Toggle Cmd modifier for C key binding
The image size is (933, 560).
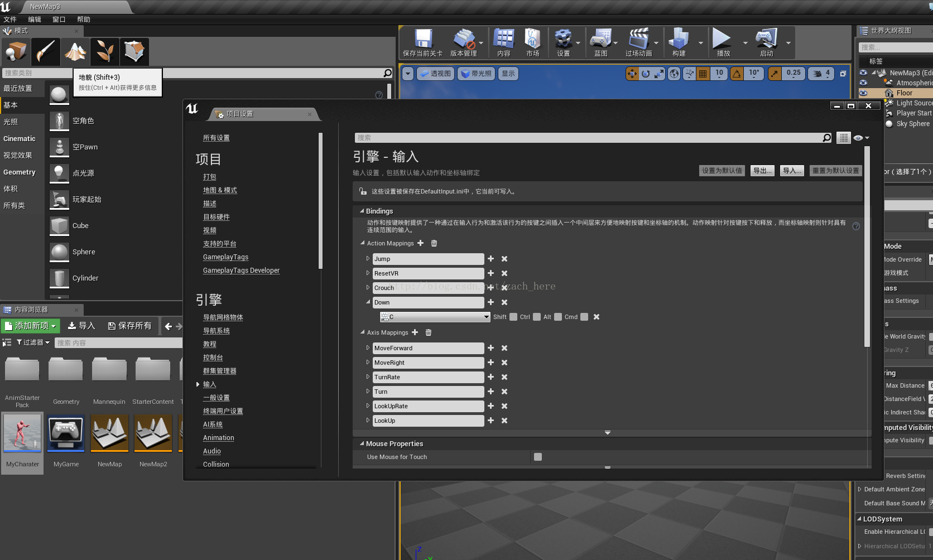point(584,317)
